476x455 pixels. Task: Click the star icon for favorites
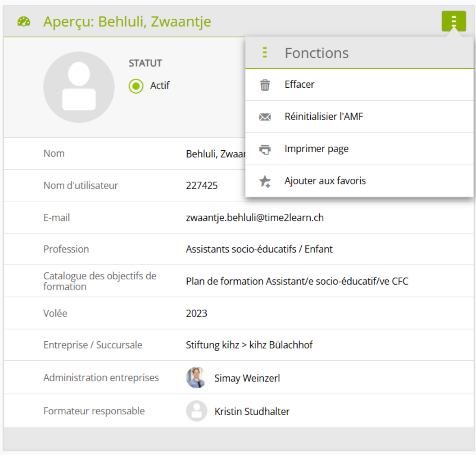pos(265,181)
